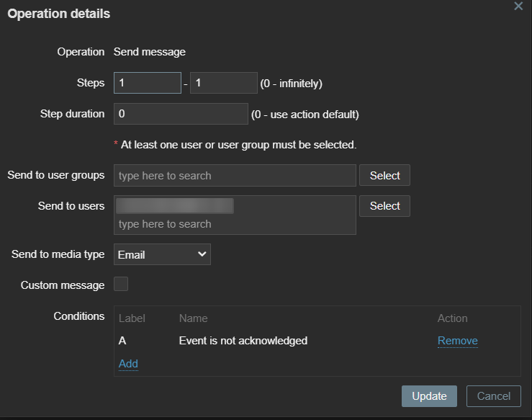Screen dimensions: 532x420
Task: Focus the Step duration field
Action: click(181, 114)
